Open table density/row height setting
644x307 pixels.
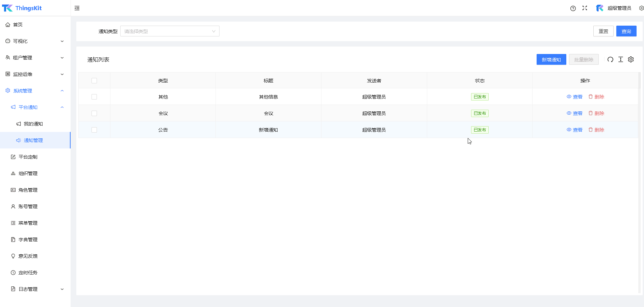[x=620, y=60]
